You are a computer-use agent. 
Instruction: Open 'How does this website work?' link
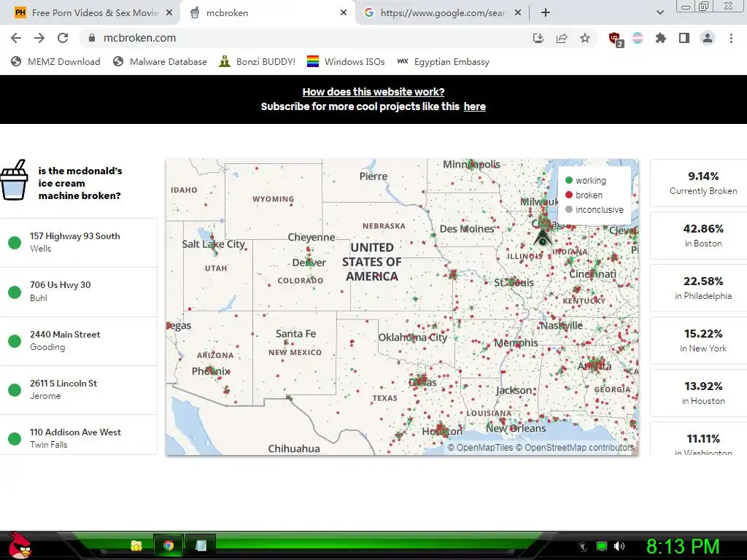click(373, 92)
